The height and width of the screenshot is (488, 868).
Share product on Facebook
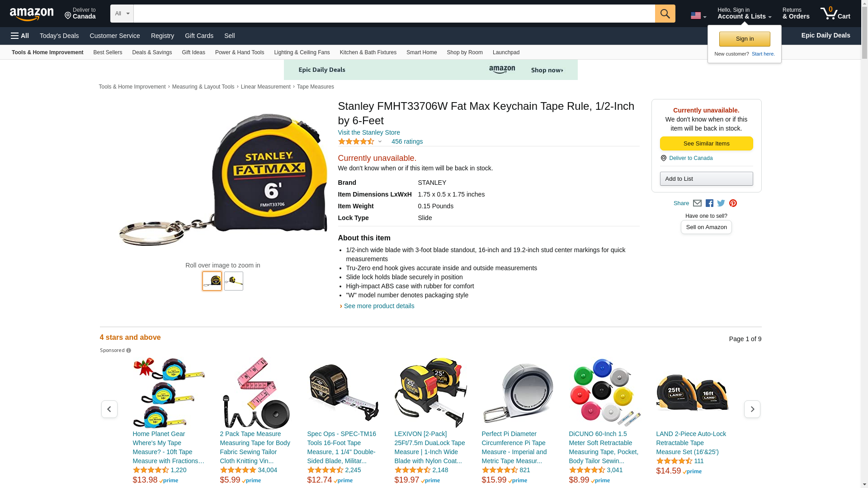pos(709,203)
